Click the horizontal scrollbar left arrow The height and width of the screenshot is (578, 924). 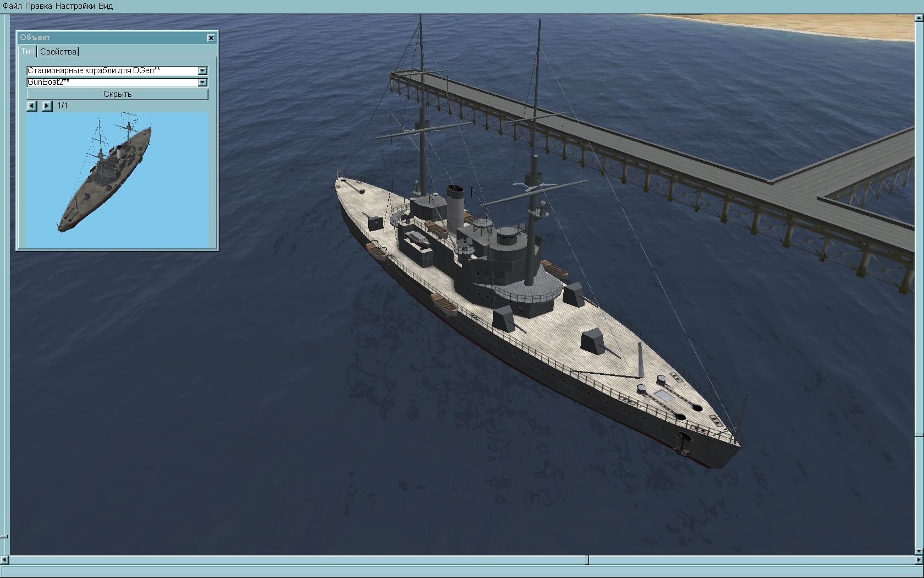pos(5,560)
